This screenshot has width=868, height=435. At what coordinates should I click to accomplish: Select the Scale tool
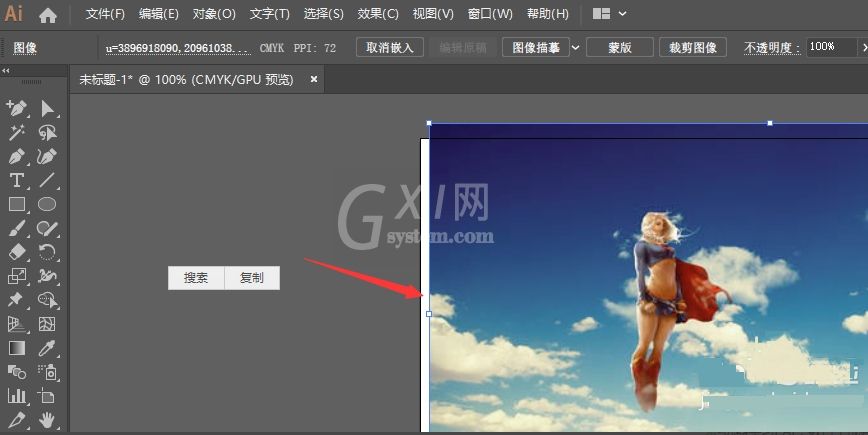click(x=17, y=276)
